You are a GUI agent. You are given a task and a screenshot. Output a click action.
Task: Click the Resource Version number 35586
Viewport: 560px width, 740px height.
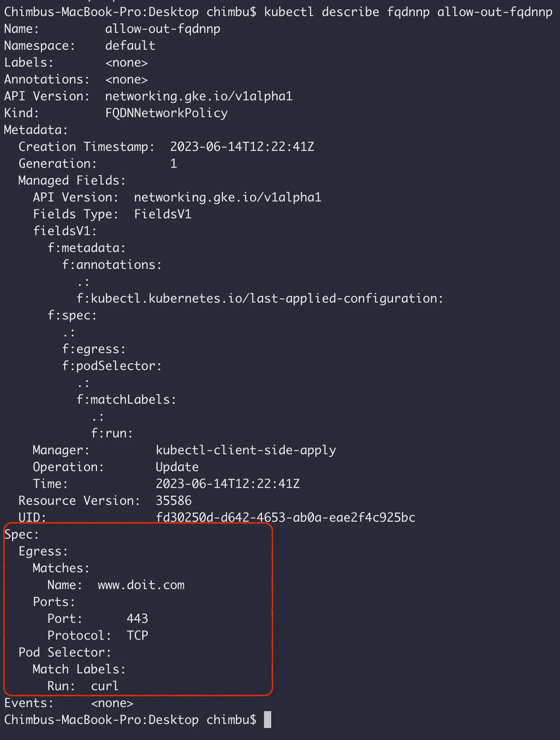tap(173, 500)
